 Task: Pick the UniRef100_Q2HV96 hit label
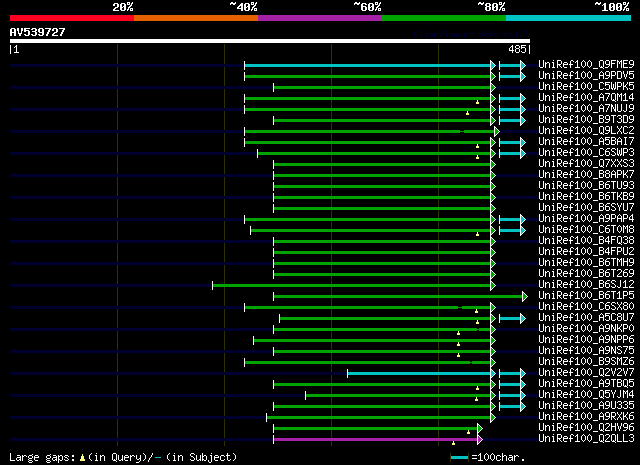586,428
